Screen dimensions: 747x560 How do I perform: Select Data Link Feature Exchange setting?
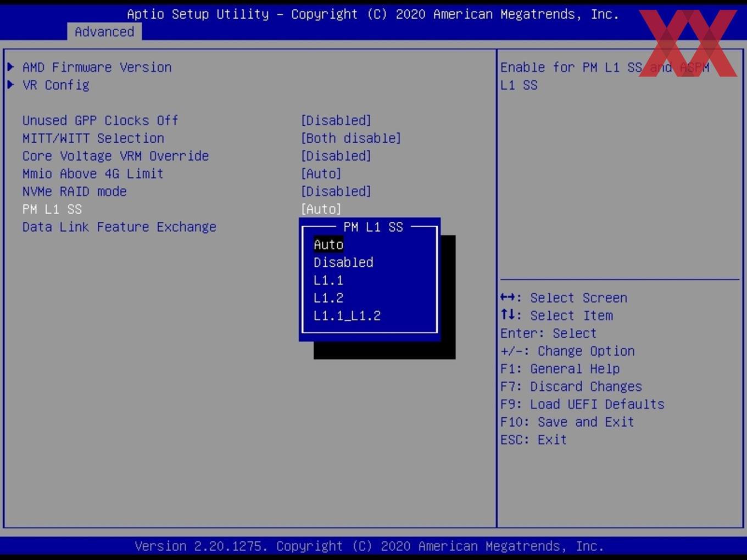click(x=120, y=227)
